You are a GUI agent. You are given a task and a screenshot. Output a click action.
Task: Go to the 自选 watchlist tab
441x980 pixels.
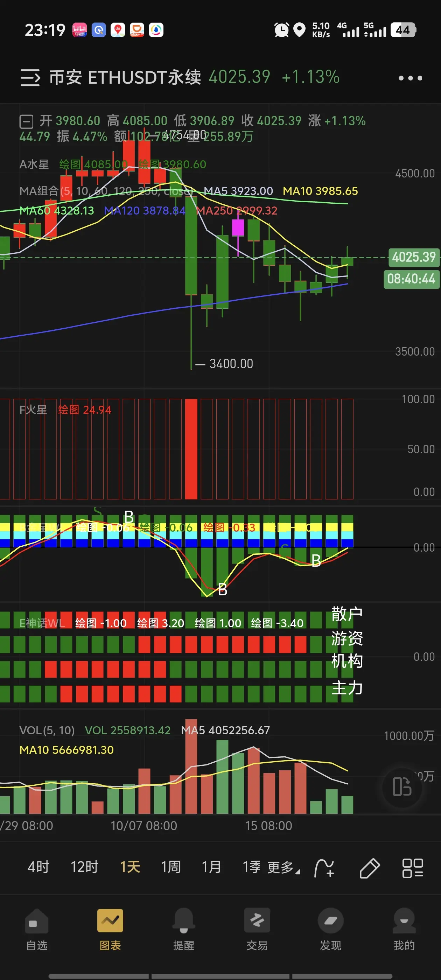[36, 930]
